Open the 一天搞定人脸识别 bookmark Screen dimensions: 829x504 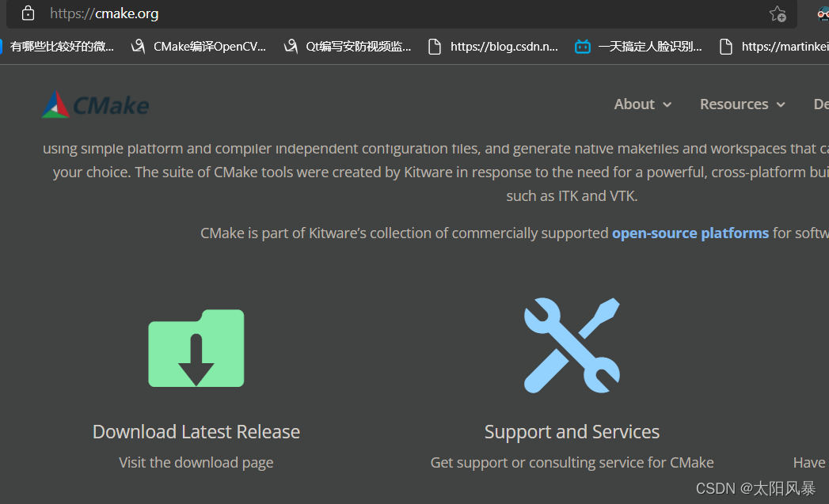639,47
